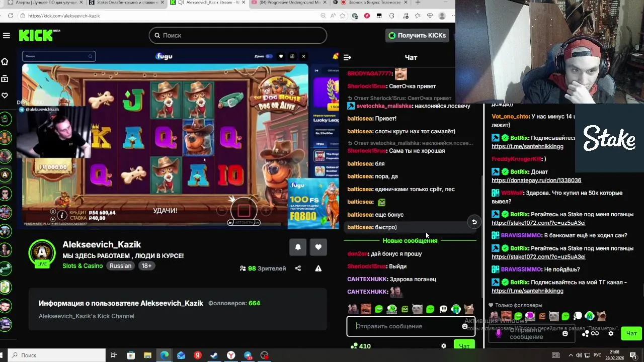Screen dimensions: 644x362
Task: Click the Получить KICKs button
Action: pos(418,35)
